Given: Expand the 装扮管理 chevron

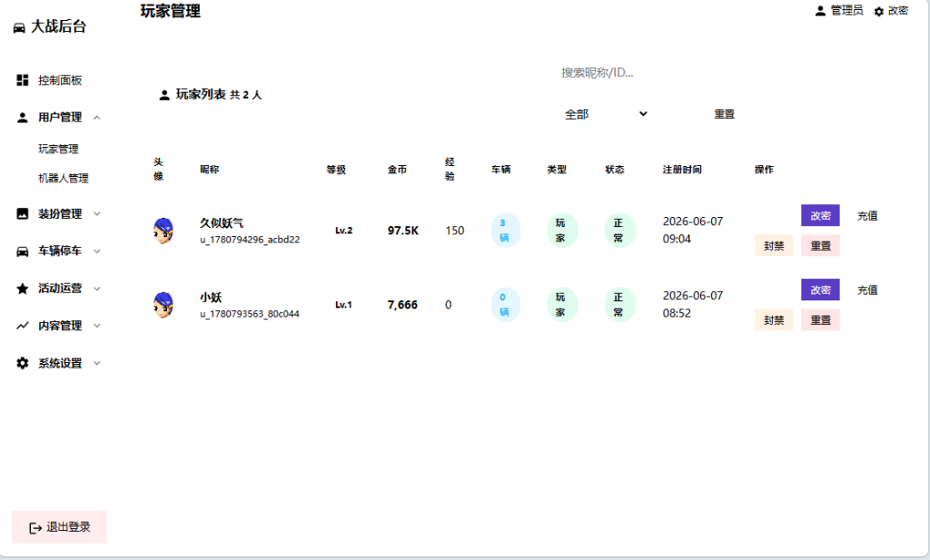Looking at the screenshot, I should [x=97, y=214].
